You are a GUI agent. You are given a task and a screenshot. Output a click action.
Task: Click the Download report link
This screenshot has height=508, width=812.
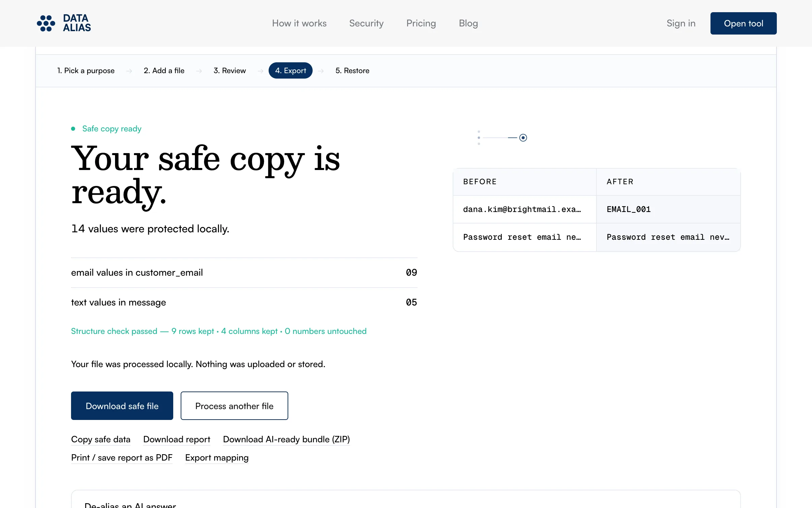click(177, 439)
